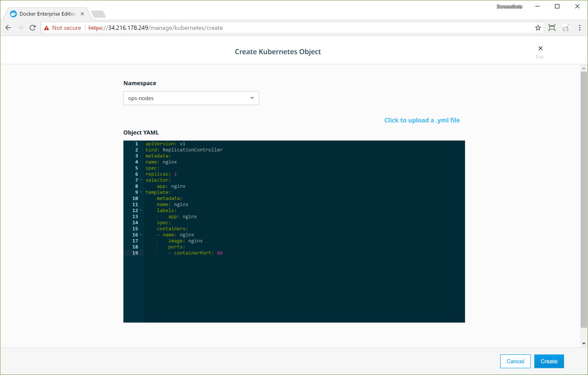588x375 pixels.
Task: Close the Create Kubernetes Object dialog
Action: 540,49
